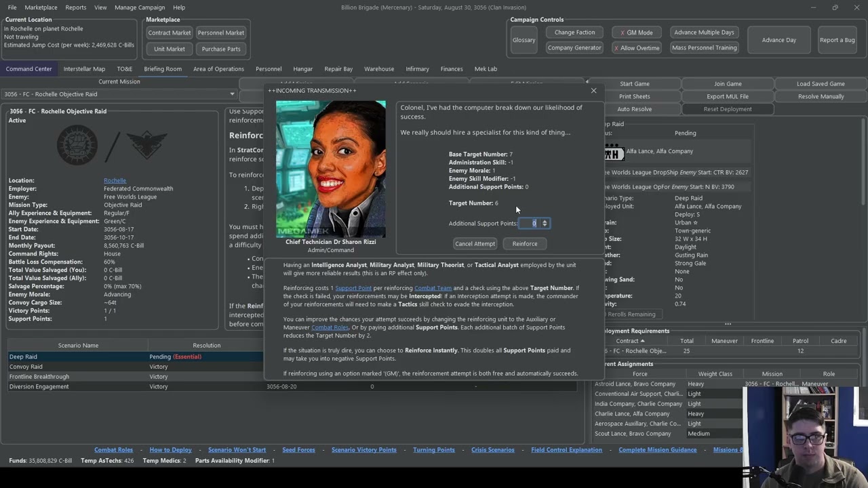Close the Incoming Transmission dialog
The width and height of the screenshot is (868, 488).
click(593, 90)
